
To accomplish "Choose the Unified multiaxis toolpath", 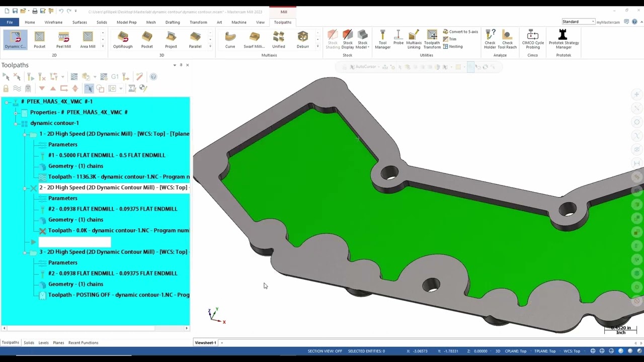I will click(278, 40).
